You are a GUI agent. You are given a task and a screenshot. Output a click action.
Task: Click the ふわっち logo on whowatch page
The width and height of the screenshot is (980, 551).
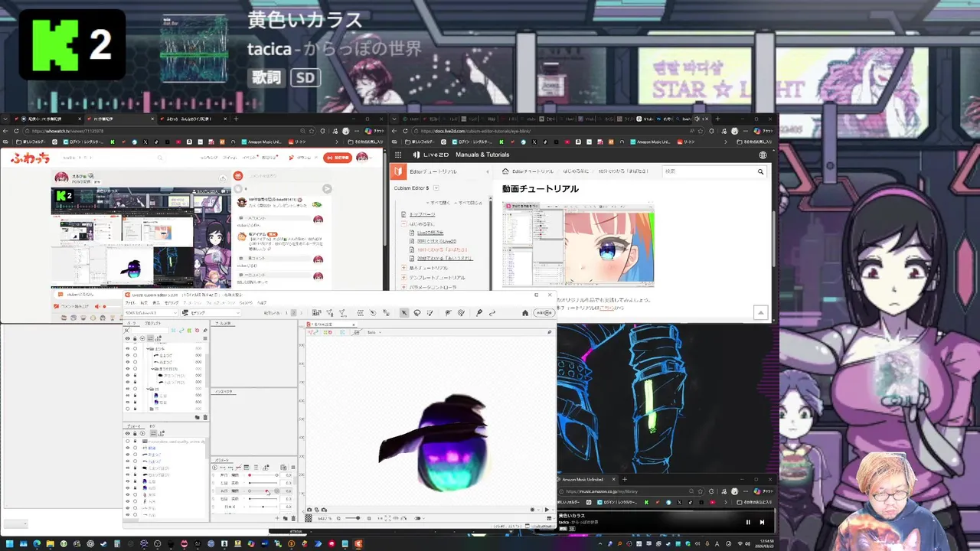(x=30, y=158)
